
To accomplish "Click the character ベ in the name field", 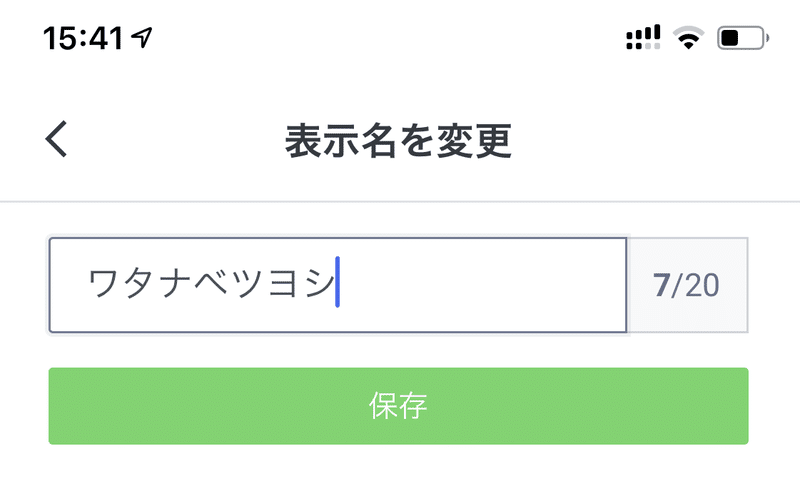I will click(x=211, y=285).
